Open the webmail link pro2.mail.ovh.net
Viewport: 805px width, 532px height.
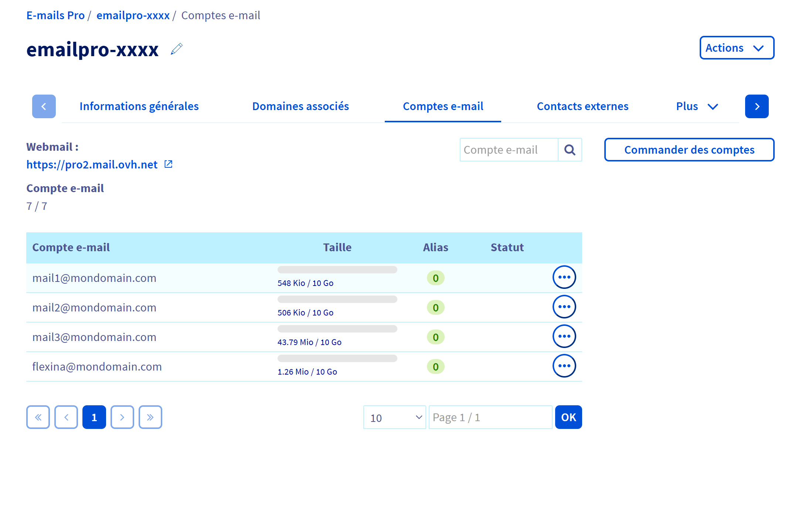[92, 164]
